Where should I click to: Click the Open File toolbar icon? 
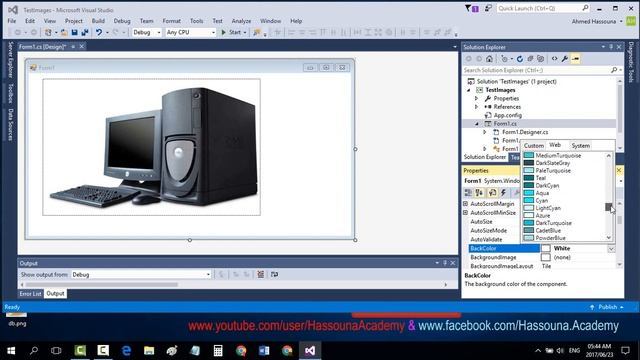[64, 32]
